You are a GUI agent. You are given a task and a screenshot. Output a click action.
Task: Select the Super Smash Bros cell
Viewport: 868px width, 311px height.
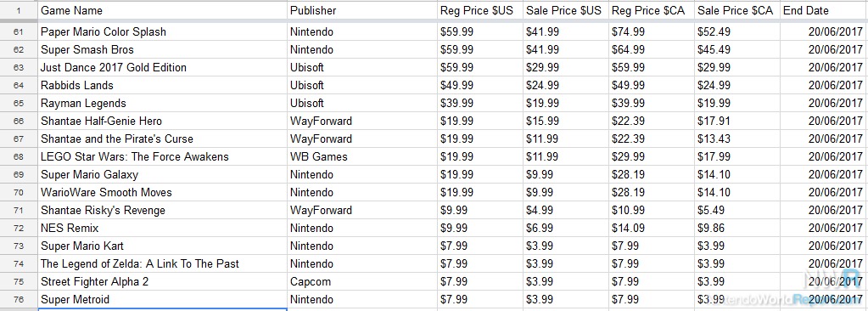[162, 49]
